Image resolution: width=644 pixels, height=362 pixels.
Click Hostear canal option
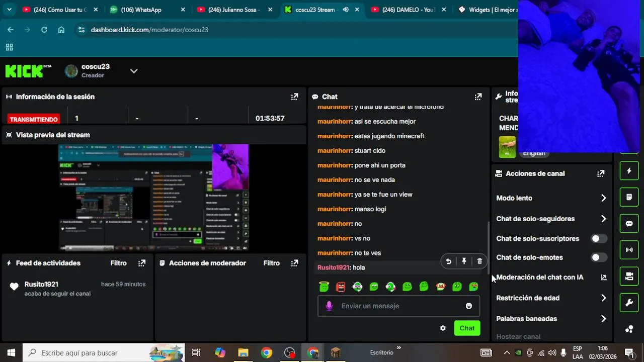click(518, 337)
